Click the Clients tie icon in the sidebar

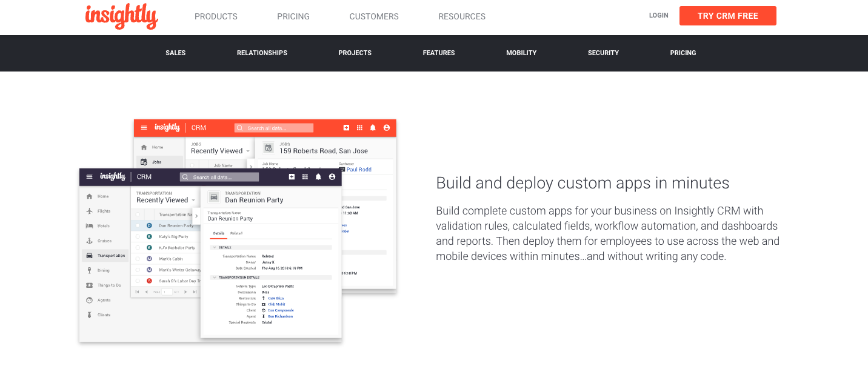[x=89, y=314]
